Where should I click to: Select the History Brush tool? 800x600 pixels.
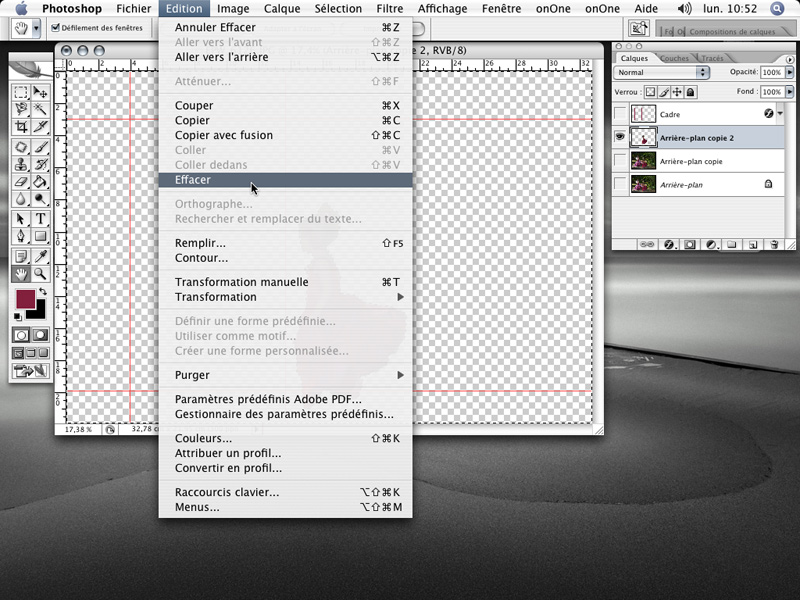(40, 164)
